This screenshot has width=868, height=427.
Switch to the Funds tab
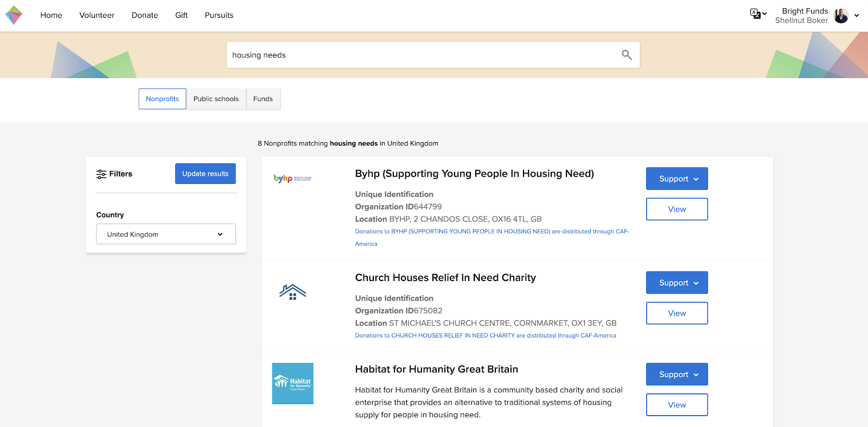pyautogui.click(x=263, y=99)
